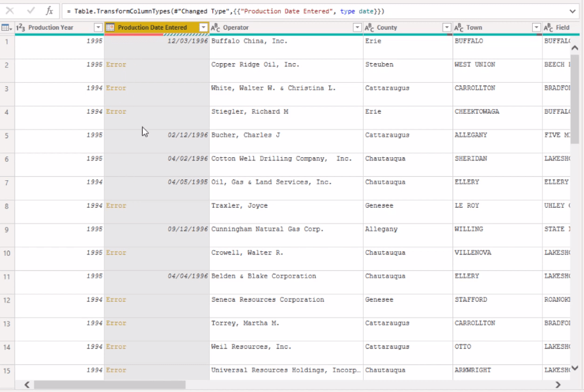
Task: Select the Belden & Blake Corporation cell
Action: tap(287, 282)
